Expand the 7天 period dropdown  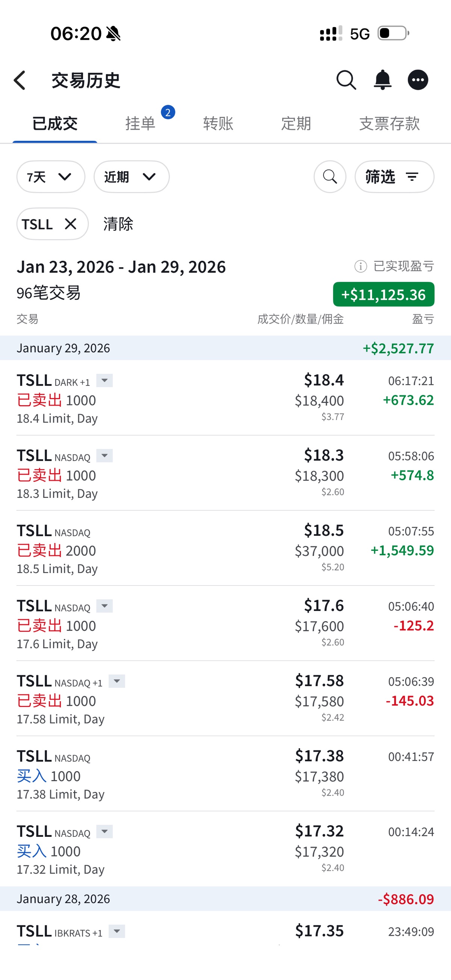[x=51, y=177]
